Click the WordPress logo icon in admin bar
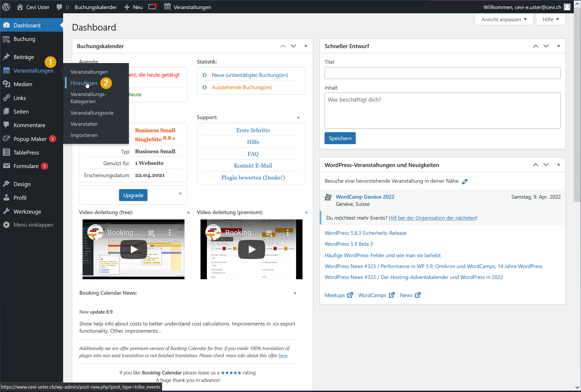 6,7
